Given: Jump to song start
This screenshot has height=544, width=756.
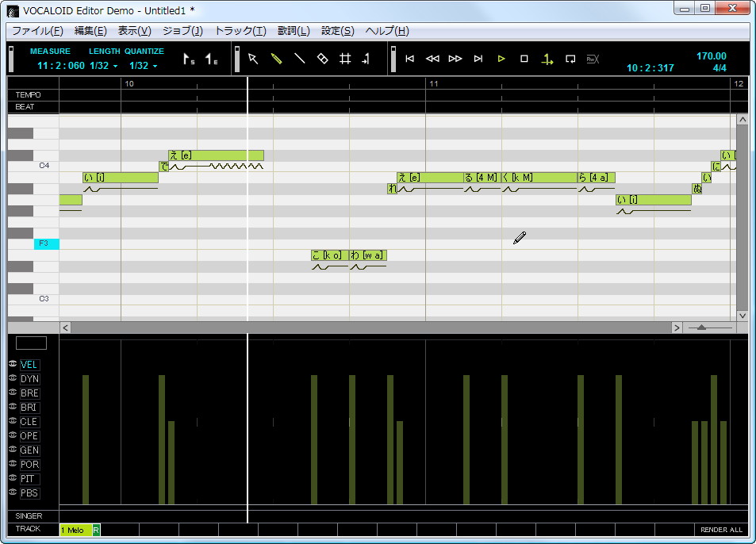Looking at the screenshot, I should click(410, 59).
